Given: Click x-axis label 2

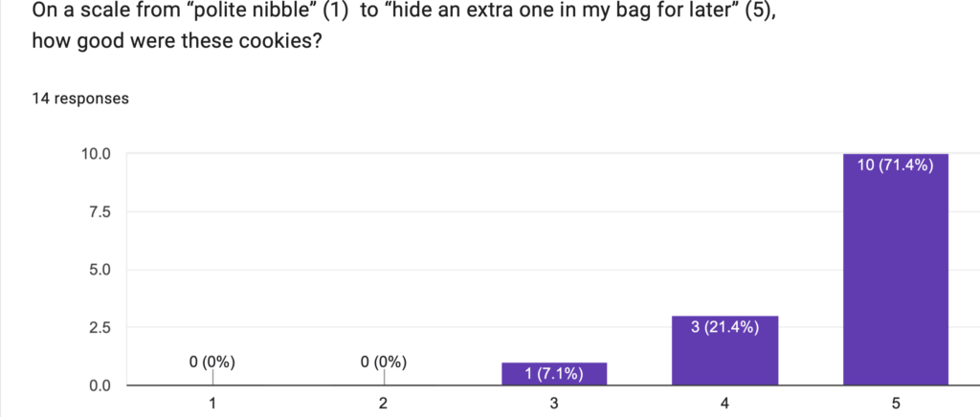Looking at the screenshot, I should (384, 404).
